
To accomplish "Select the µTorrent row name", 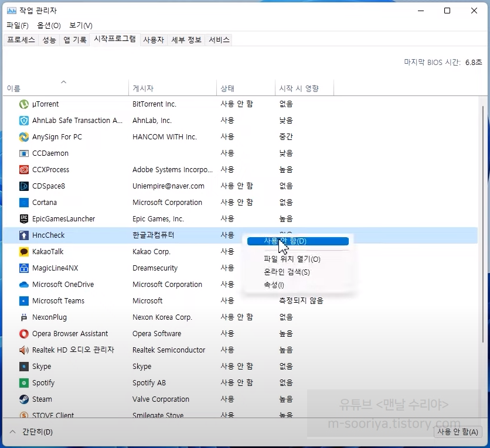I will [x=45, y=104].
